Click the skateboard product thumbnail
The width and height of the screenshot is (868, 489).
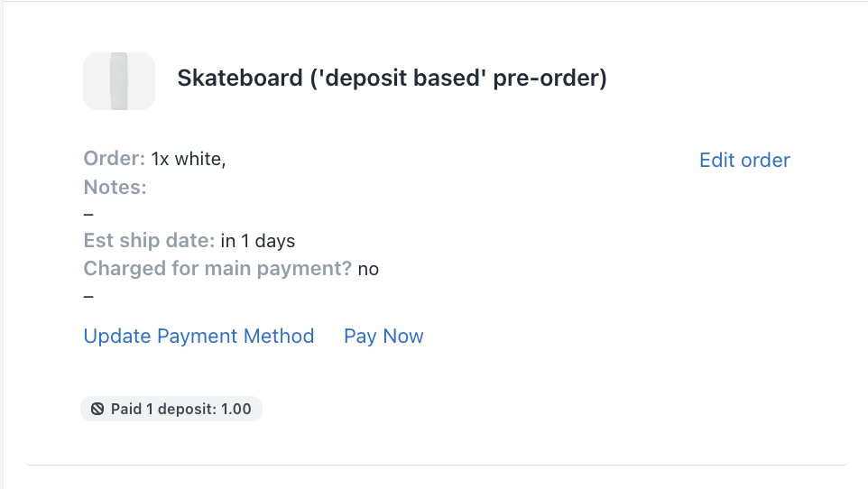[x=118, y=81]
